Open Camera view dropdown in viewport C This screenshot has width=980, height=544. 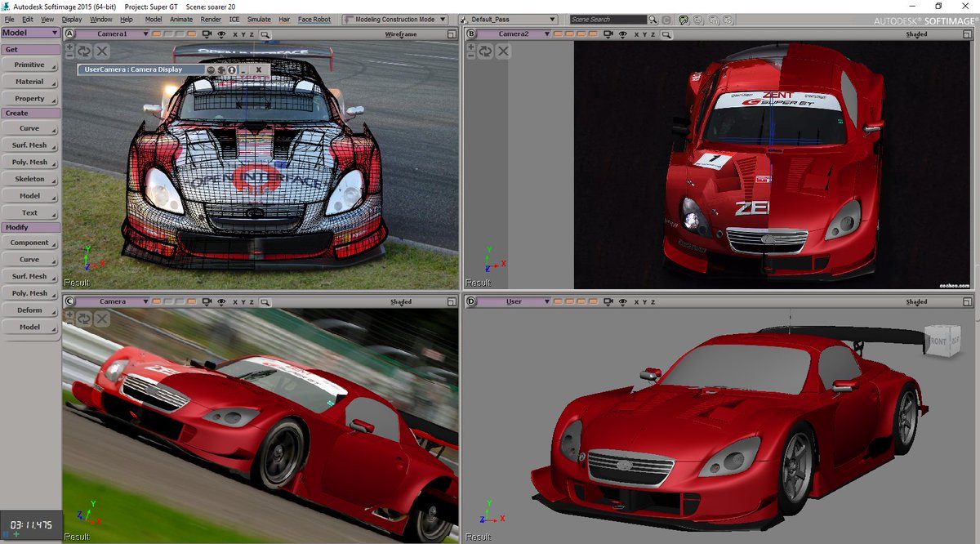coord(113,301)
